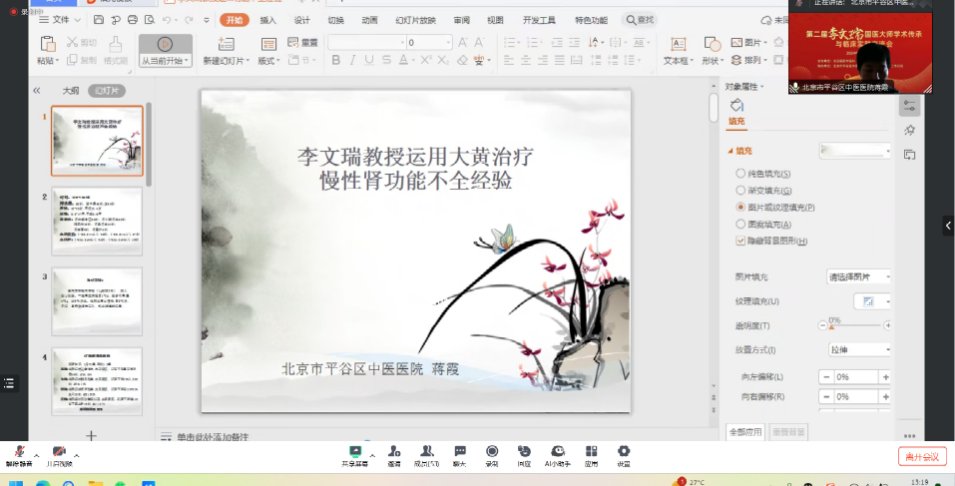
Task: Select the gradient fill (渐变填充) option
Action: 740,190
